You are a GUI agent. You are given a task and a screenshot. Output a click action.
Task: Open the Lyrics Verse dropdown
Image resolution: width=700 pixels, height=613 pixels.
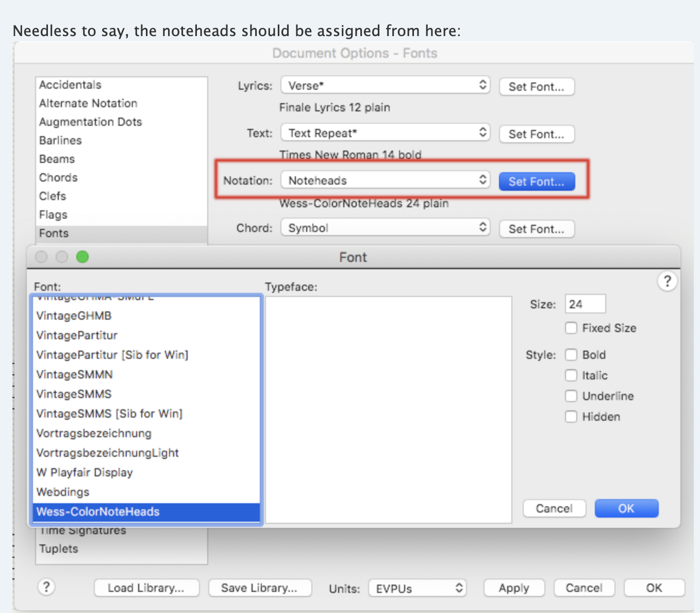pos(385,86)
